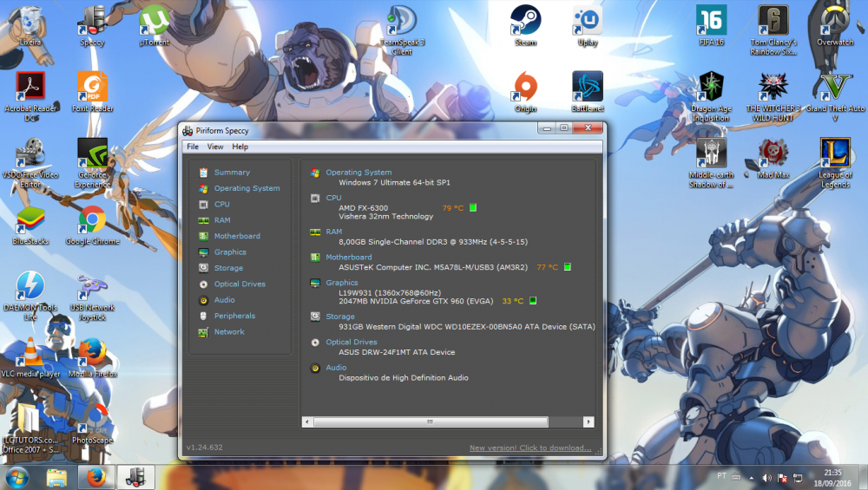Click the new version download link
The image size is (868, 490).
(x=529, y=448)
